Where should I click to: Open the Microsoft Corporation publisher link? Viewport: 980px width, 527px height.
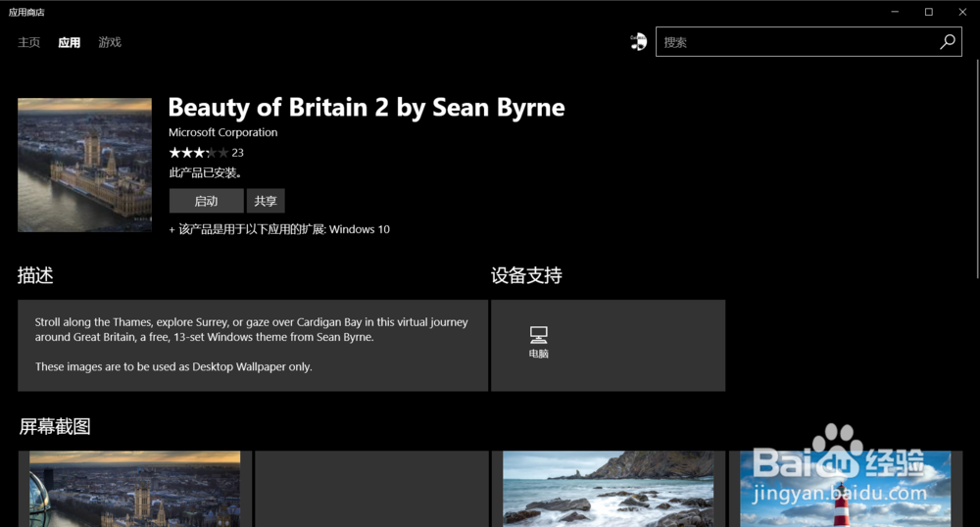222,132
